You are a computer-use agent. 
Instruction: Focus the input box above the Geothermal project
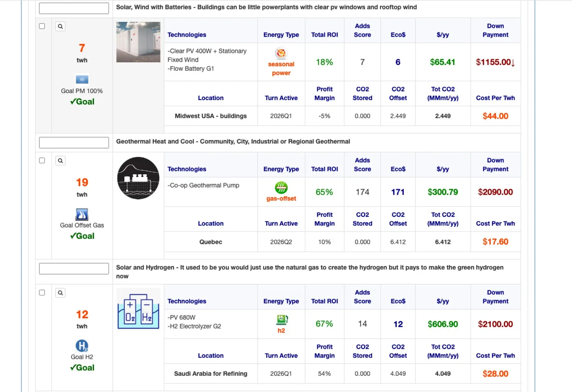[x=74, y=143]
